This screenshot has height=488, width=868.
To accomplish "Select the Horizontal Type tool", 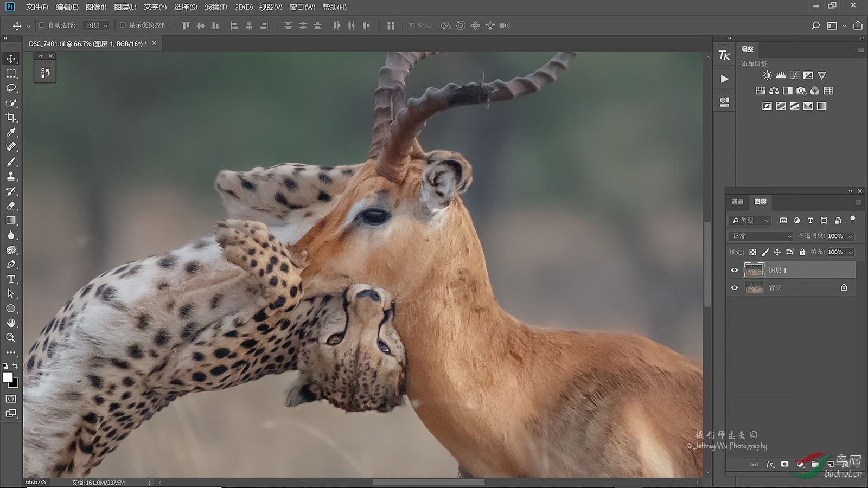I will [x=11, y=279].
